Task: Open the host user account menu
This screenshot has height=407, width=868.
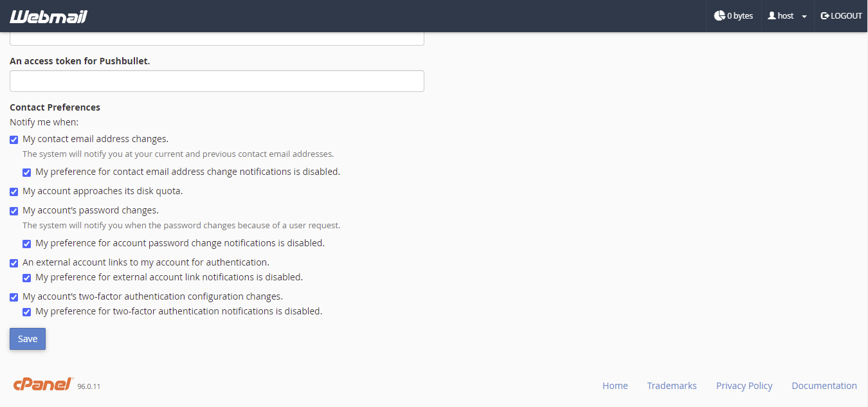Action: (x=788, y=16)
